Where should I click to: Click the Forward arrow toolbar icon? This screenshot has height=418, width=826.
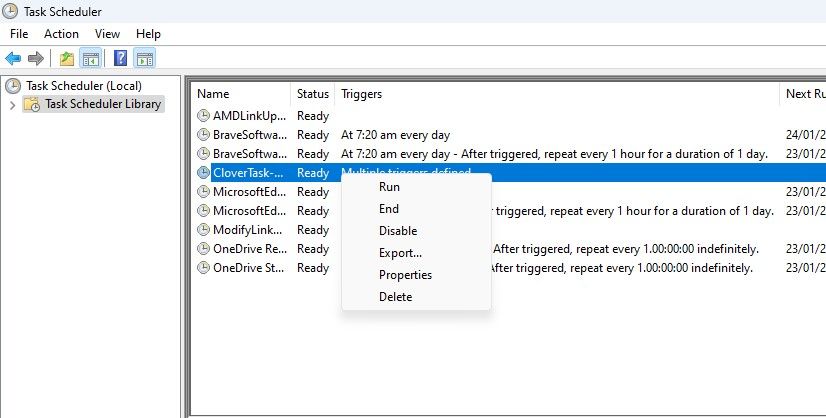click(x=36, y=58)
